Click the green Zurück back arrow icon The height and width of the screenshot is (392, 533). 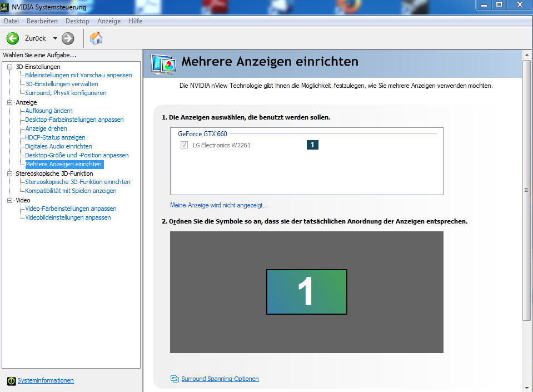coord(13,38)
